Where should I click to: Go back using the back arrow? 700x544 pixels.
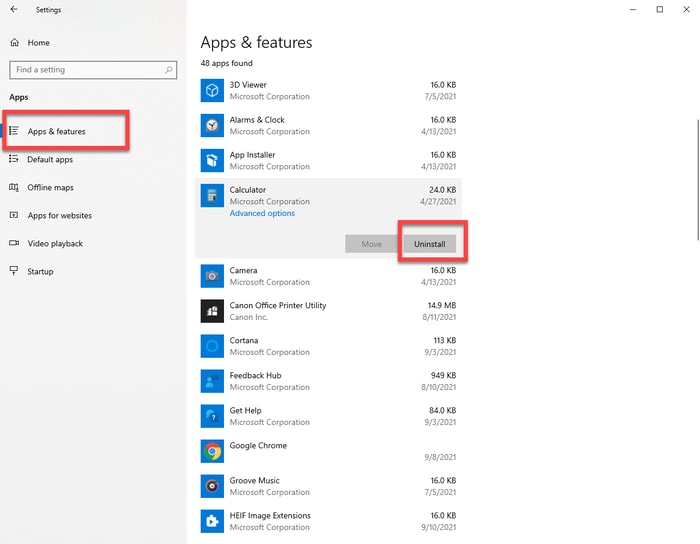tap(14, 9)
